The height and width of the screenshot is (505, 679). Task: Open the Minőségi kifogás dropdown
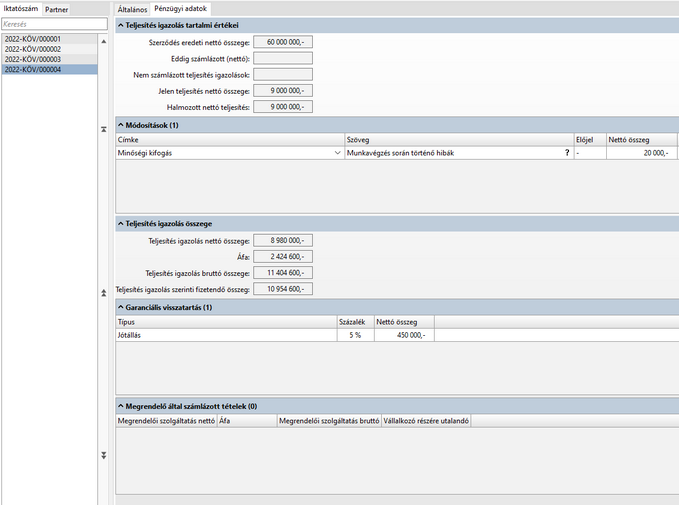[337, 153]
